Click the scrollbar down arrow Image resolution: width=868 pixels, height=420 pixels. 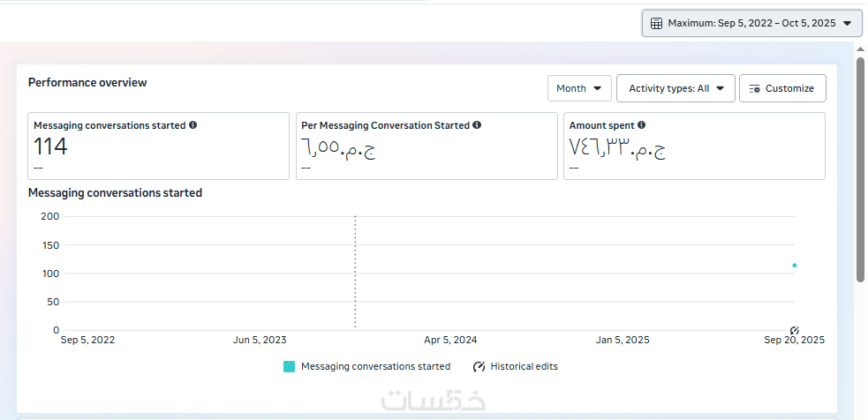860,412
